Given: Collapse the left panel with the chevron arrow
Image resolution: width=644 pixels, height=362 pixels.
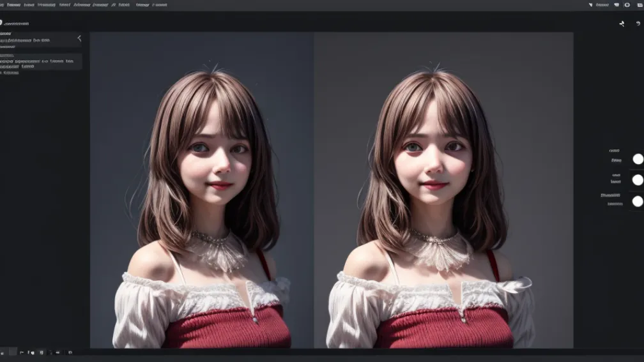Looking at the screenshot, I should coord(79,38).
